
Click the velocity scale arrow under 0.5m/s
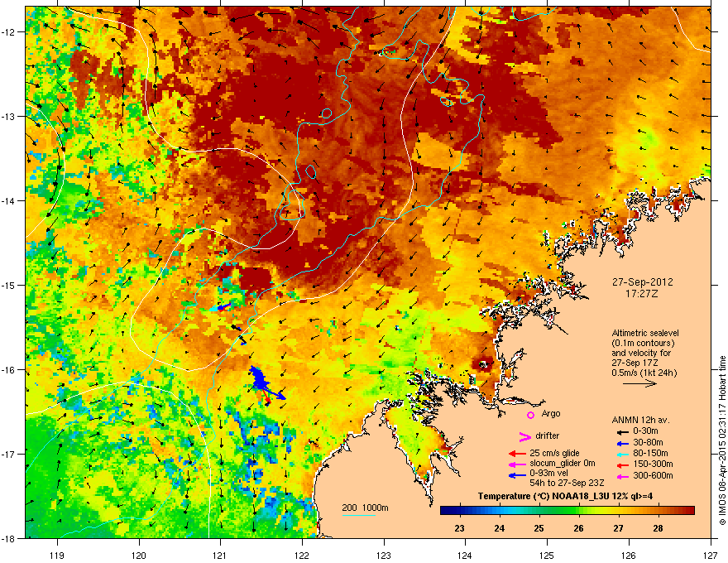click(639, 383)
